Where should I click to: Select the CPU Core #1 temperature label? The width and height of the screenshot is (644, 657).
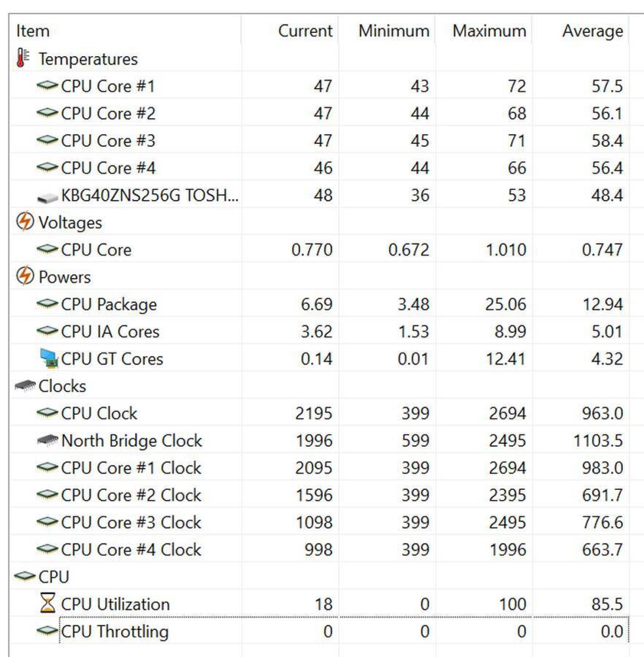(x=108, y=86)
